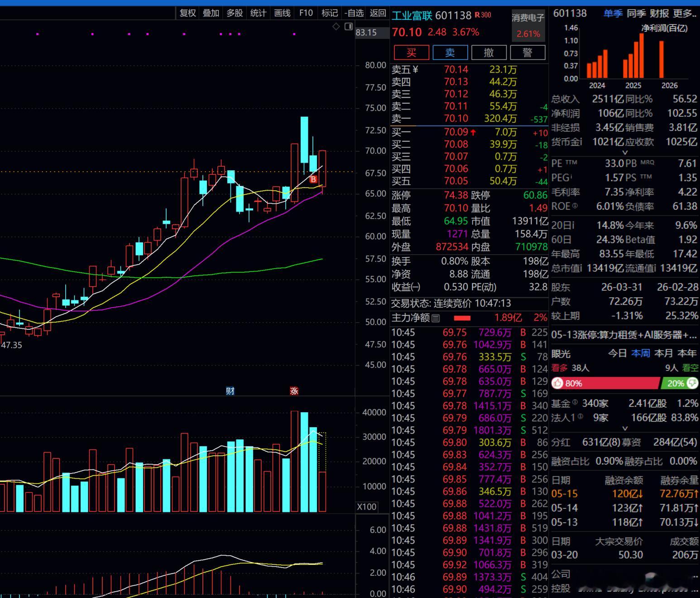The image size is (700, 598).
Task: Open the 主力净额 detail list icon
Action: click(x=436, y=318)
